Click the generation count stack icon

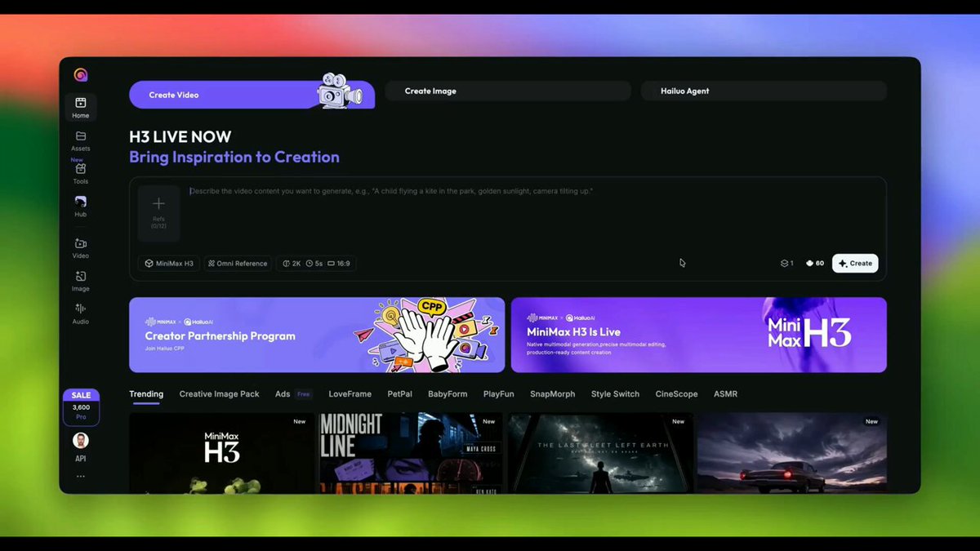tap(786, 264)
